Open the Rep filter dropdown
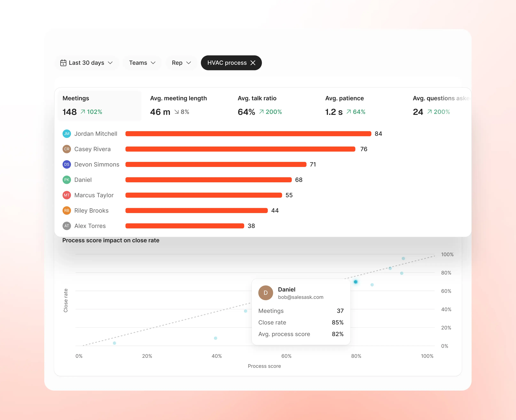 click(x=181, y=63)
